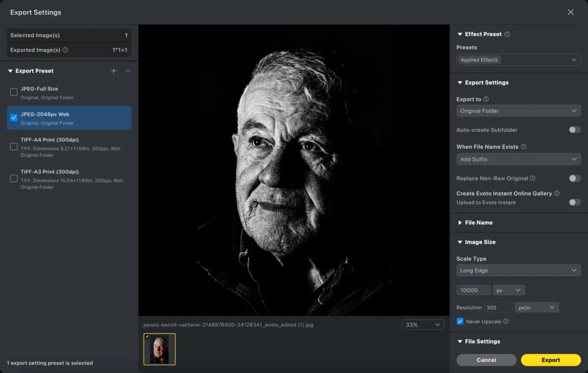Viewport: 588px width, 373px height.
Task: Click the Cancel button
Action: click(x=486, y=360)
